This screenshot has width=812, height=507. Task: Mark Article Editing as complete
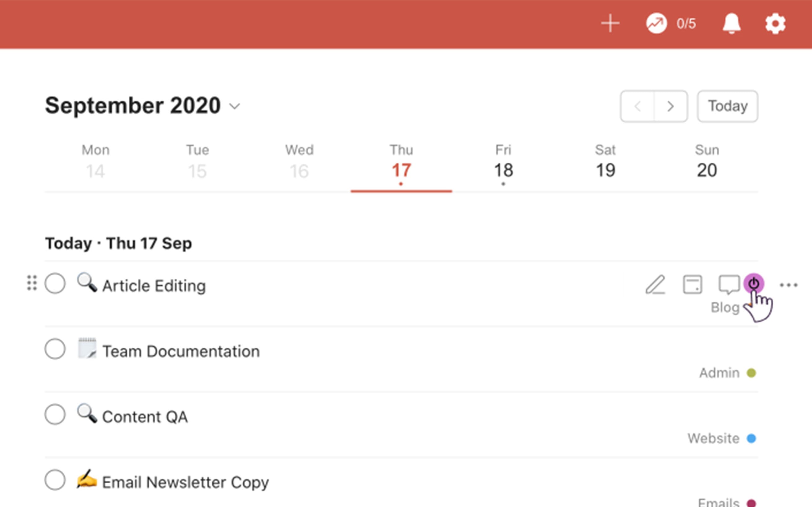pos(55,283)
